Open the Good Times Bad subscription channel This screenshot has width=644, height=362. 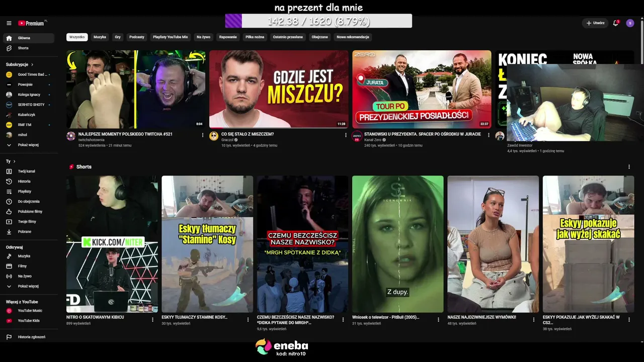click(x=29, y=74)
